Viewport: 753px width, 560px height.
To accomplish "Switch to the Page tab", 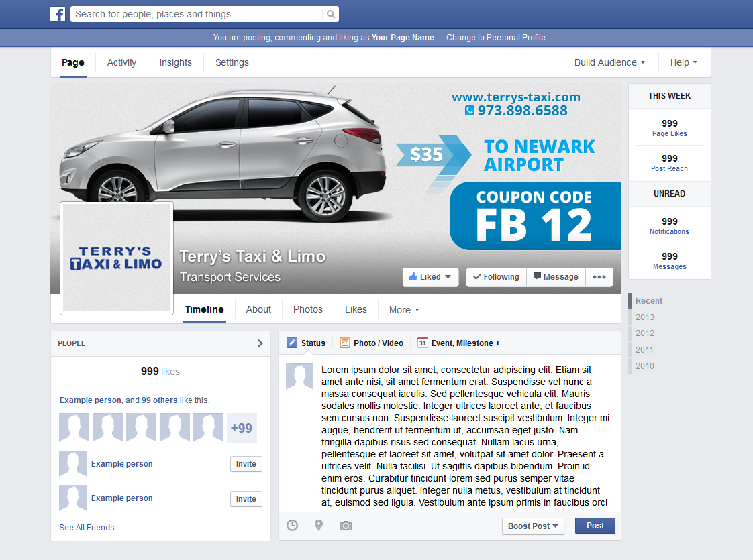I will coord(73,62).
